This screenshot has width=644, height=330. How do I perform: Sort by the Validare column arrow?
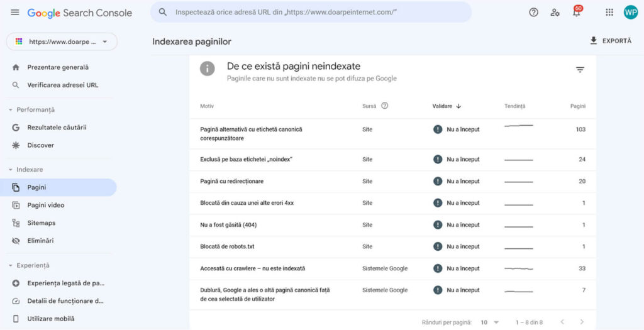[458, 106]
